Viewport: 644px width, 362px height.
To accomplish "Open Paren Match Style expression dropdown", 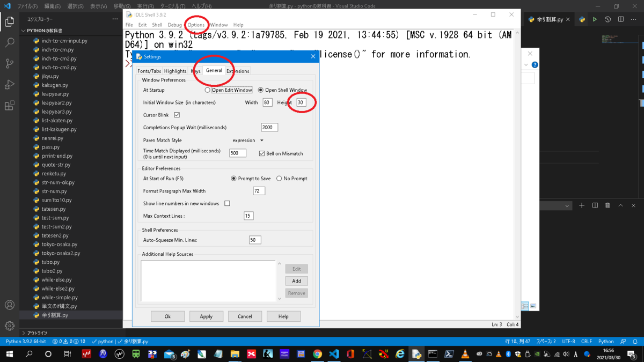I will [248, 141].
